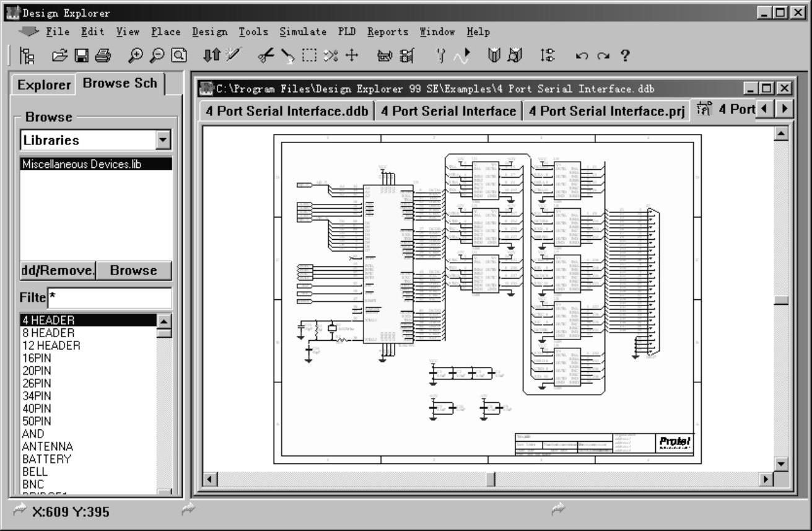Viewport: 812px width, 531px height.
Task: Click the question mark help icon
Action: coord(624,56)
